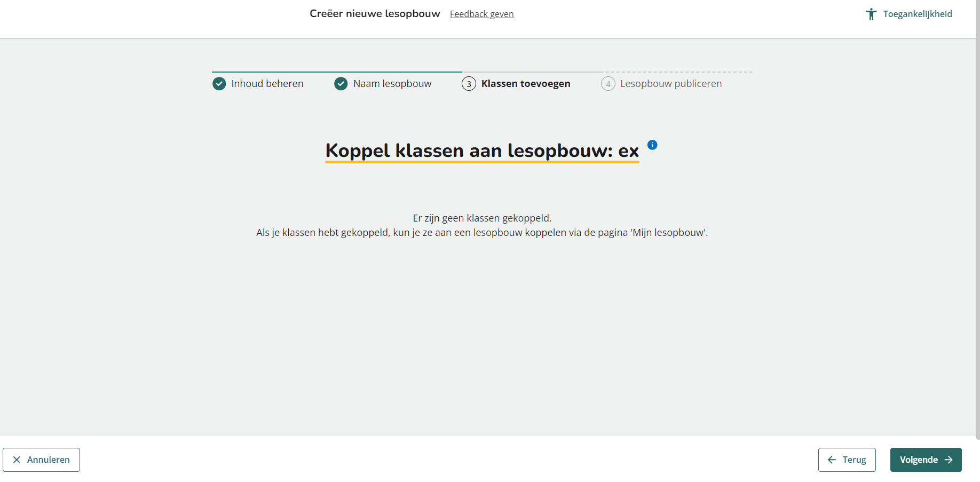980x482 pixels.
Task: Go to the Inhoud beheren step
Action: [x=258, y=84]
